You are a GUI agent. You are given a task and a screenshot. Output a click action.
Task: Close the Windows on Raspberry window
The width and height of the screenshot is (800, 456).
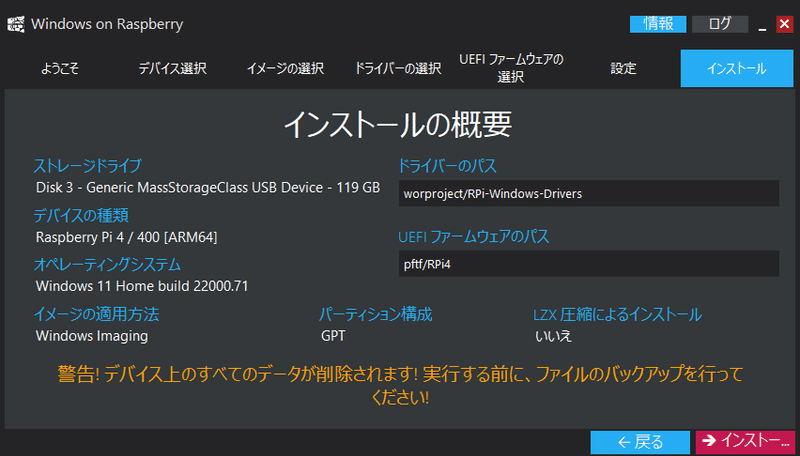(785, 24)
